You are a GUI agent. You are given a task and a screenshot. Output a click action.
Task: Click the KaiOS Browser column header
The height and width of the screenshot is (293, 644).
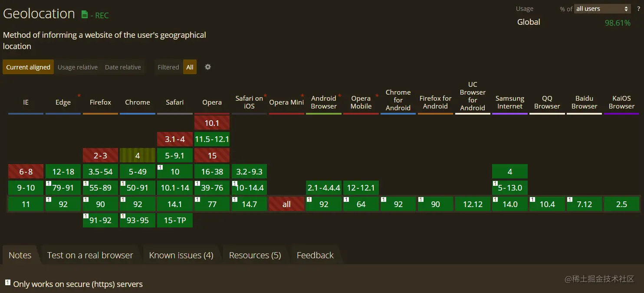click(621, 102)
